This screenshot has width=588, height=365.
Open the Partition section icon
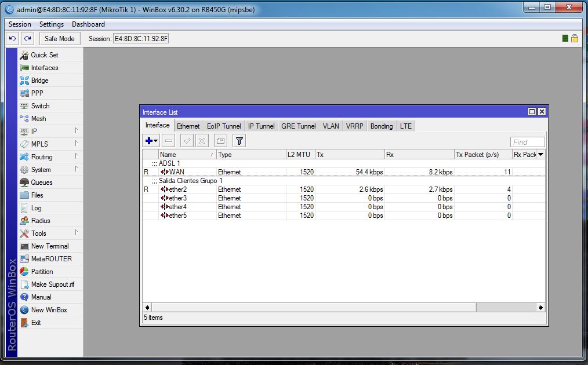(24, 272)
